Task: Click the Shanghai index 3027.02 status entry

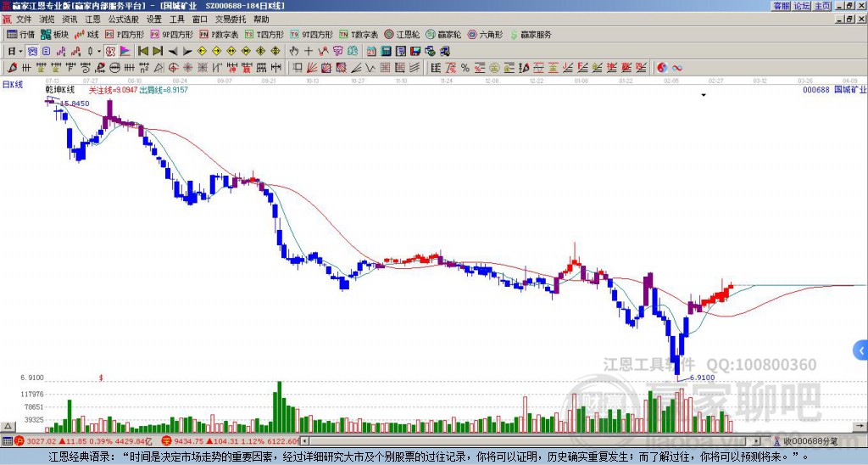Action: click(x=83, y=441)
